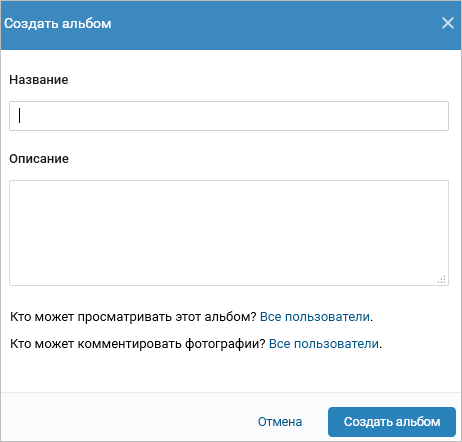This screenshot has height=442, width=462.
Task: Click the Отмена link
Action: pyautogui.click(x=280, y=422)
